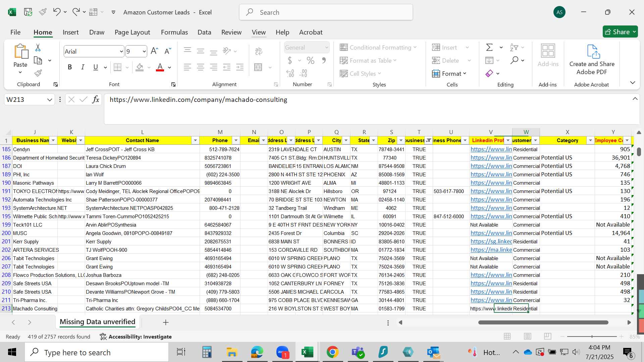Expand the formula bar with the chevron
Screen dimensions: 644x362
click(635, 99)
